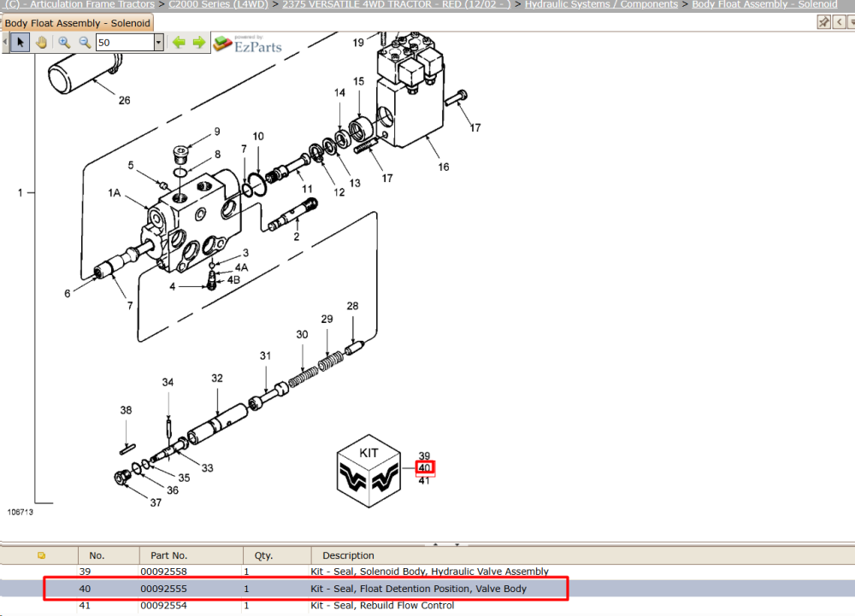The height and width of the screenshot is (616, 855).
Task: Click the zoom in magnifier
Action: point(64,43)
